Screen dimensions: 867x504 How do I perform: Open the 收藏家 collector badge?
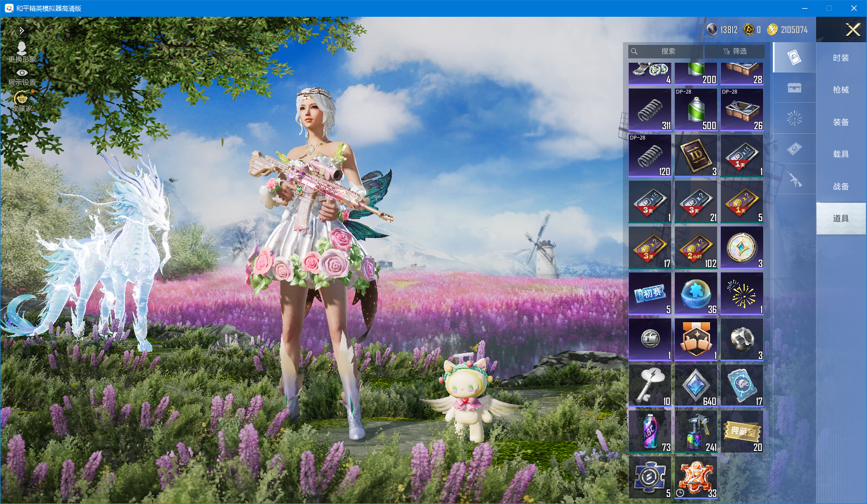(22, 101)
